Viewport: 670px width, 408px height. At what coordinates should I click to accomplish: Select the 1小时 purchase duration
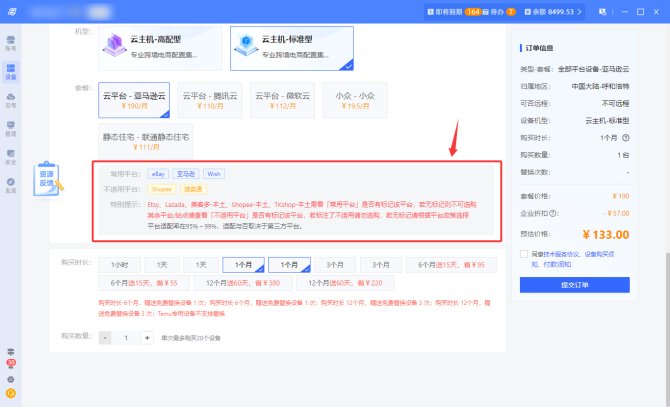(x=120, y=265)
